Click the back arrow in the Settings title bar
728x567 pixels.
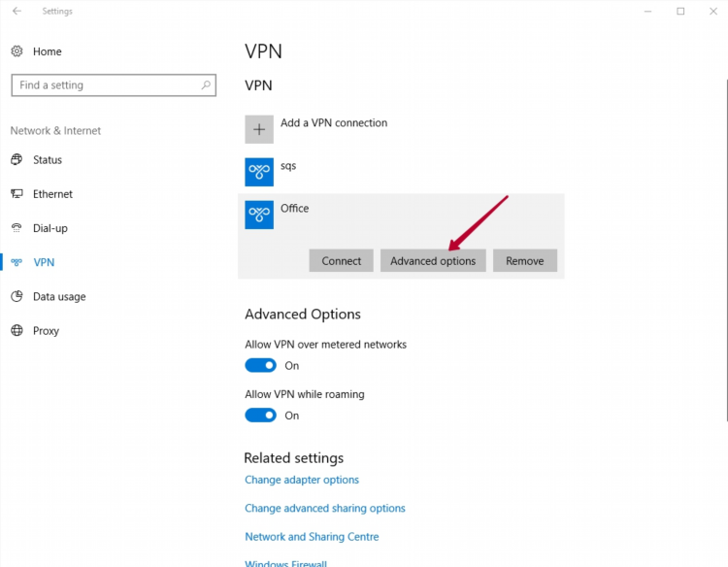click(17, 11)
